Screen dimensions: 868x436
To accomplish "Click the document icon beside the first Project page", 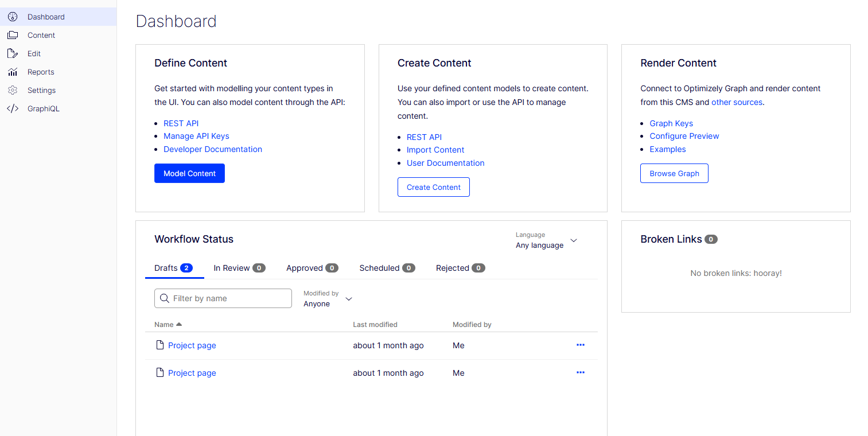I will click(159, 345).
